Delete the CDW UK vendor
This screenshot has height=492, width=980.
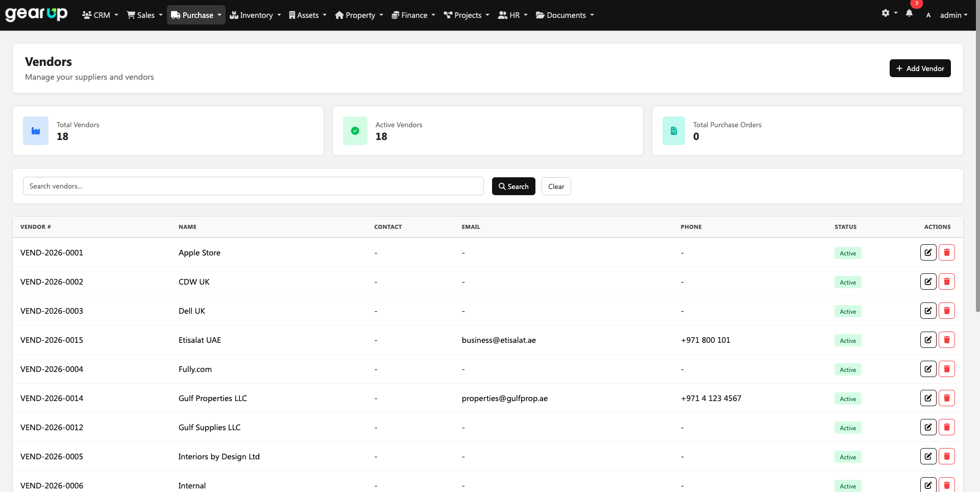coord(946,282)
